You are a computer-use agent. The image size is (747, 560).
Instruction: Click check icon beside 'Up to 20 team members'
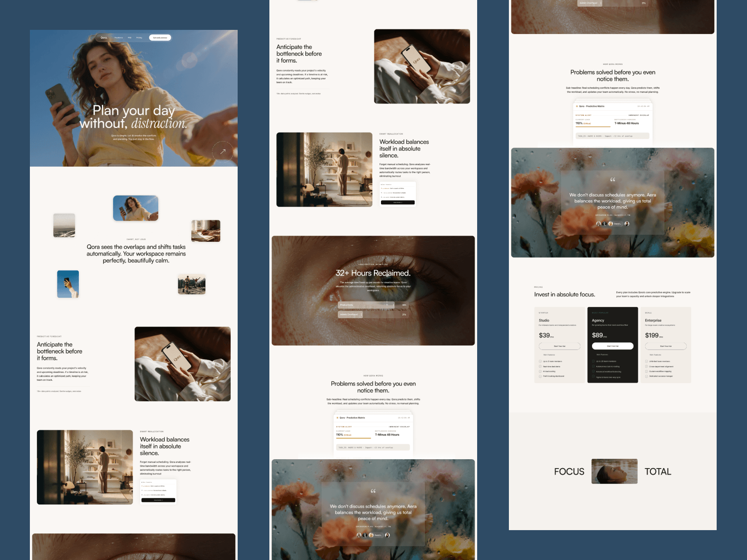[x=593, y=361]
